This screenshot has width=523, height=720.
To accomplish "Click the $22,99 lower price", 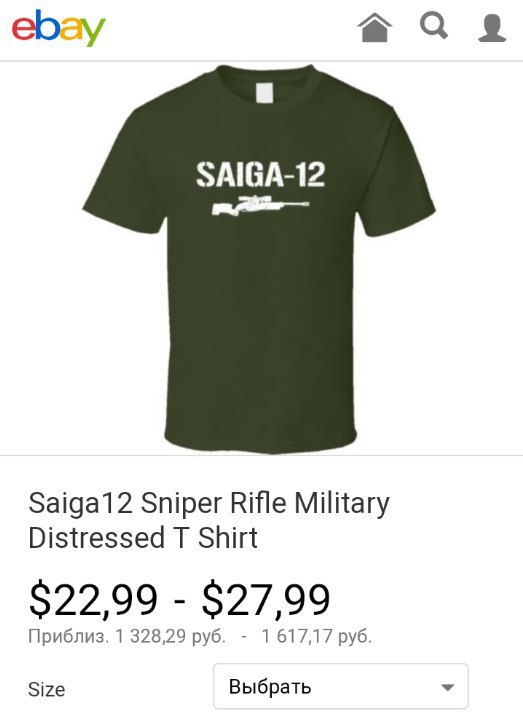I will pyautogui.click(x=93, y=599).
